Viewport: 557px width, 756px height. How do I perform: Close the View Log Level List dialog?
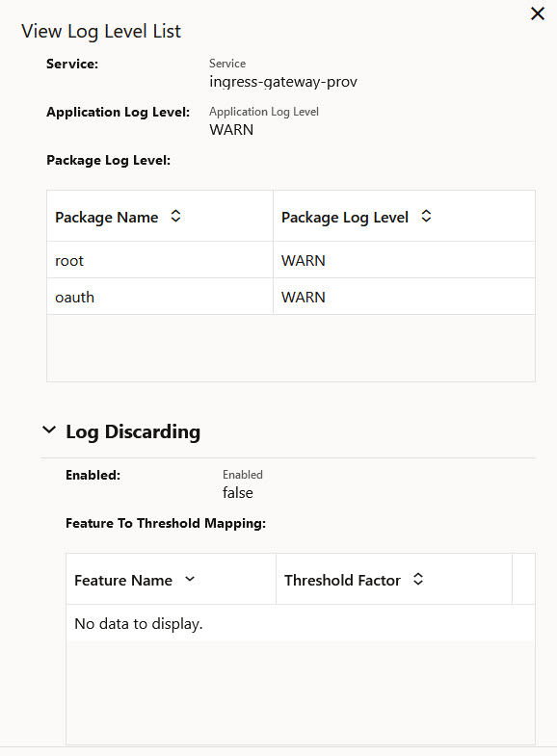click(x=537, y=13)
